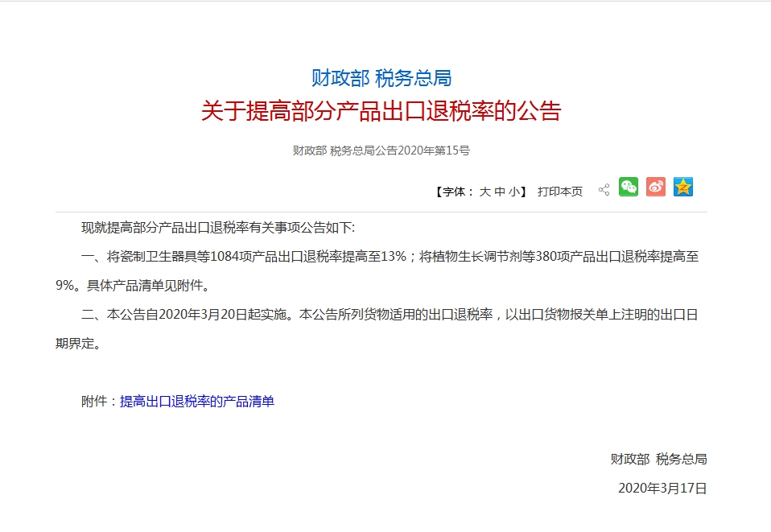Click 打印本页 to print the page
Image resolution: width=771 pixels, height=532 pixels.
(560, 192)
